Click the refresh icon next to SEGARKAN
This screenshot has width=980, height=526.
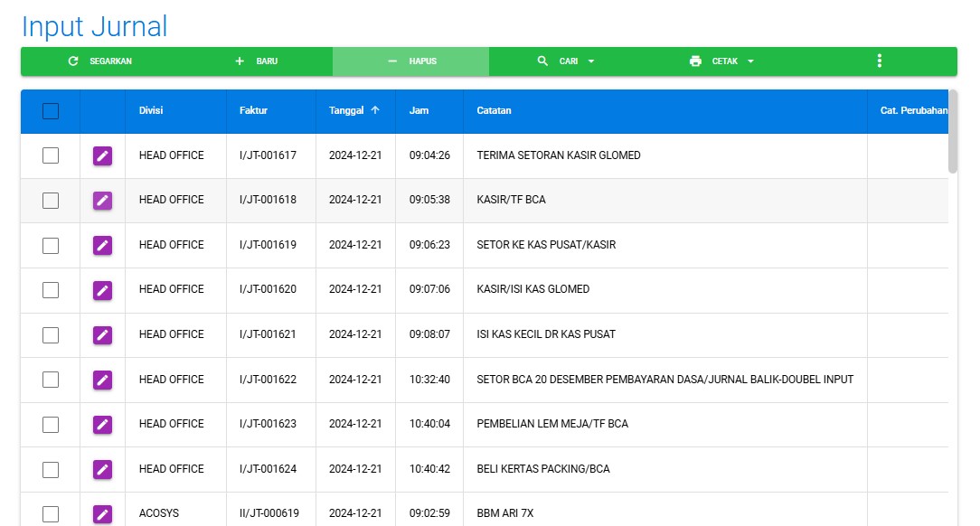(x=73, y=61)
